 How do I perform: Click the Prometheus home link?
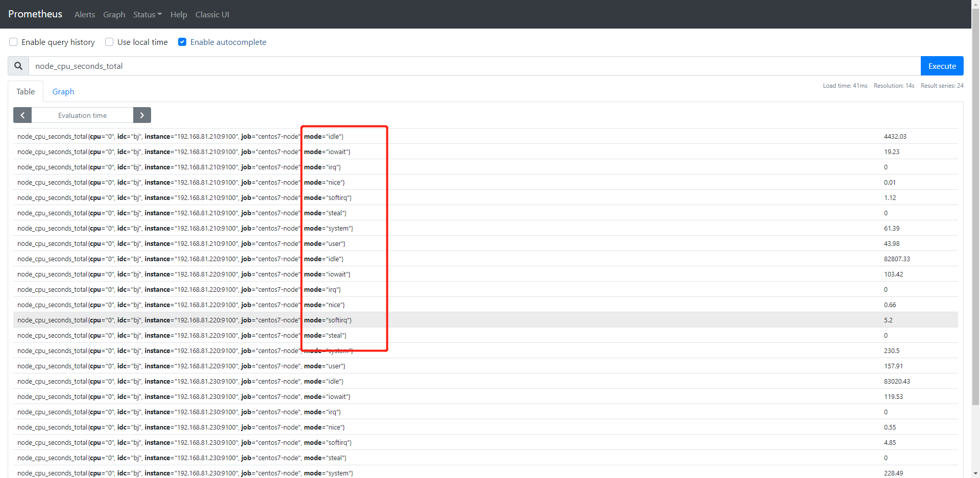(x=35, y=14)
